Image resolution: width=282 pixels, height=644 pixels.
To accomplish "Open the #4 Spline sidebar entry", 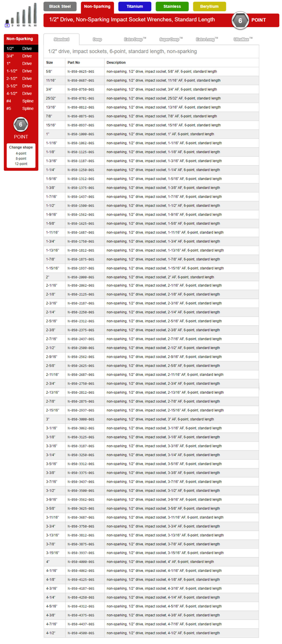I will point(21,101).
